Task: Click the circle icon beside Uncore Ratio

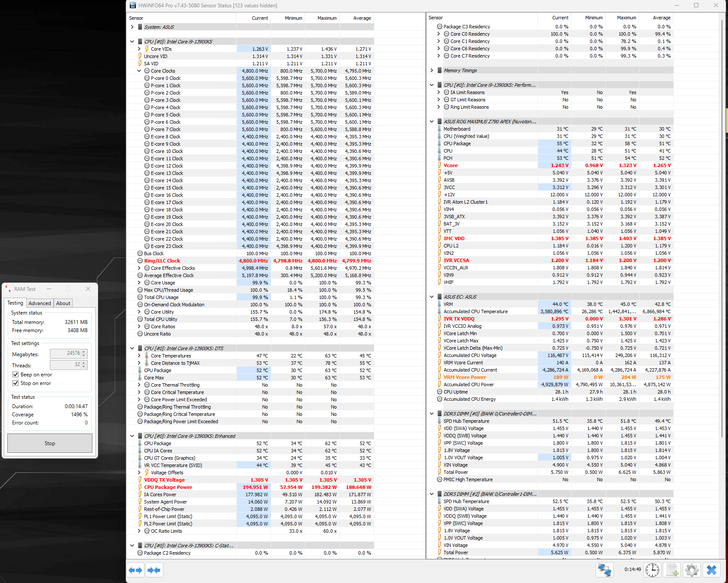Action: [x=140, y=334]
